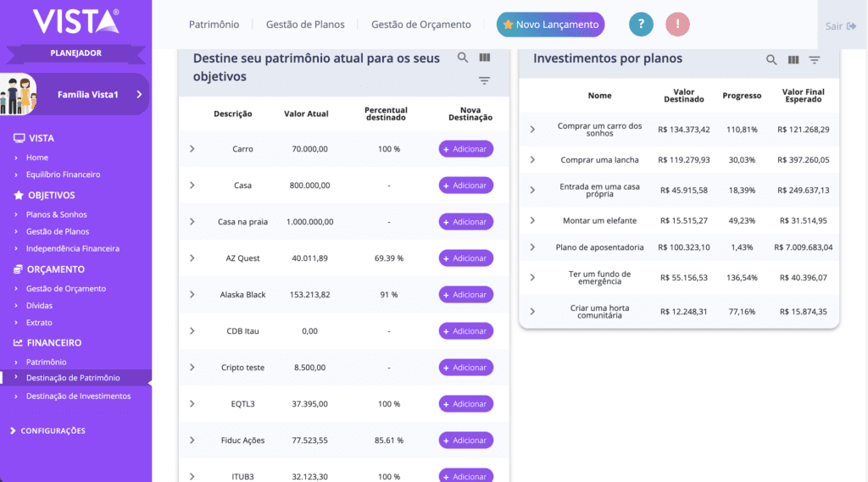Expand the Carro row details

(x=192, y=149)
